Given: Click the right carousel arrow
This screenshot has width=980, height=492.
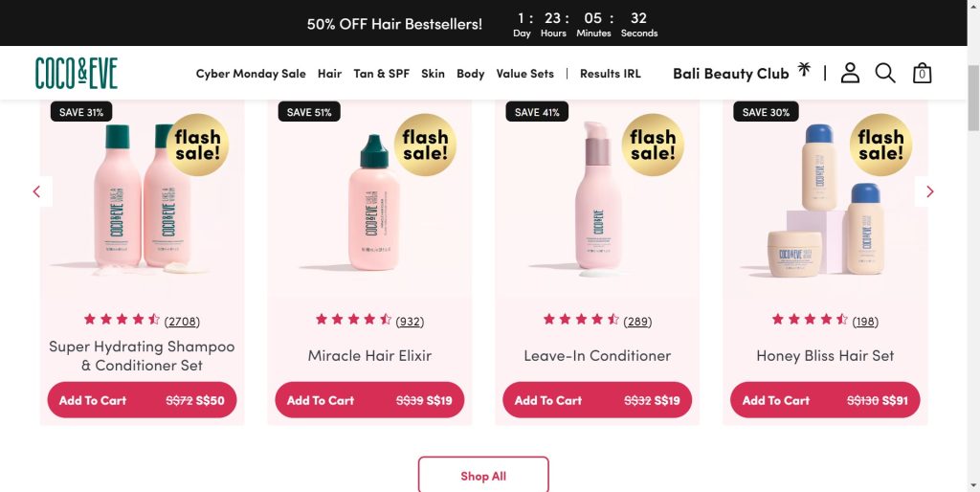Looking at the screenshot, I should click(x=929, y=191).
